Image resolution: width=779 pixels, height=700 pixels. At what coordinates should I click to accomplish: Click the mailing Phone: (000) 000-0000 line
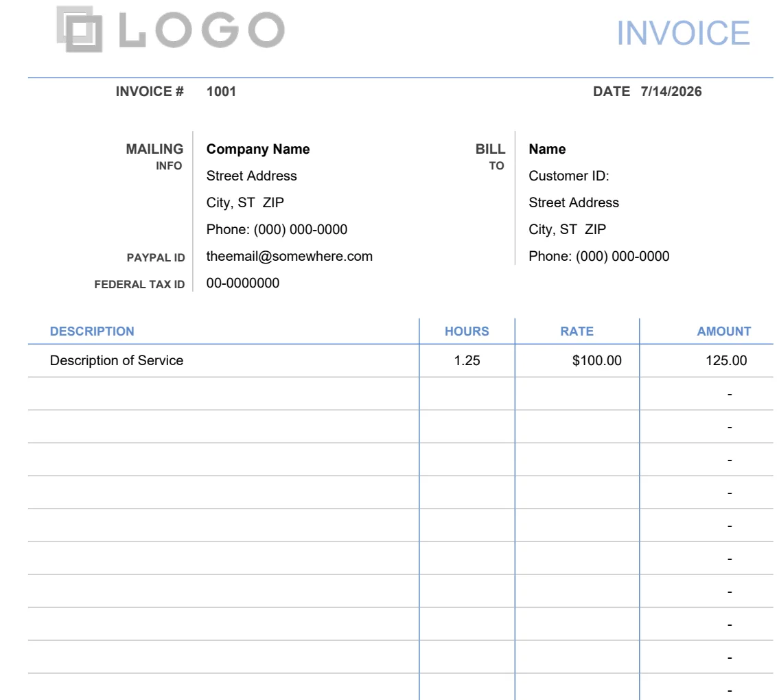click(277, 229)
